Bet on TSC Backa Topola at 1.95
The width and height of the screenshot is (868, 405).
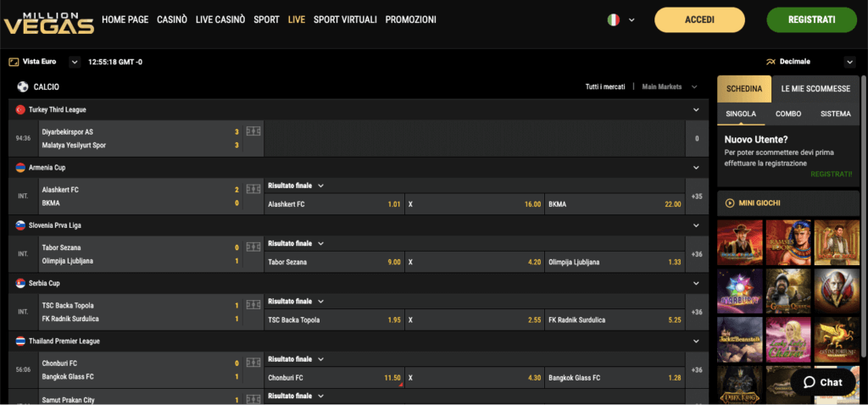click(x=334, y=320)
